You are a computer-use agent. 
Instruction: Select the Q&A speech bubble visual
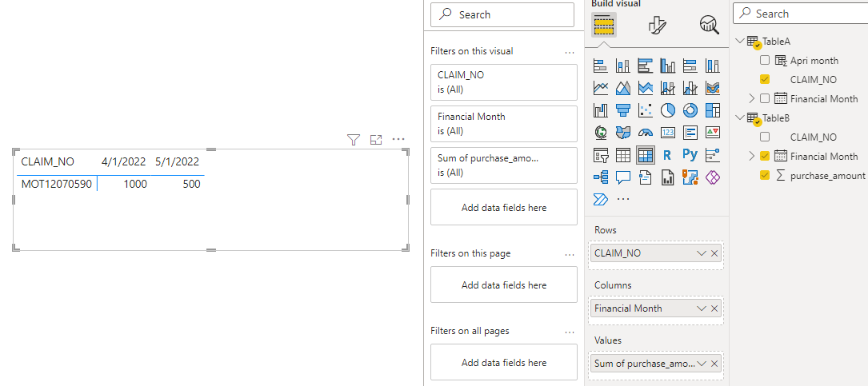pyautogui.click(x=623, y=177)
